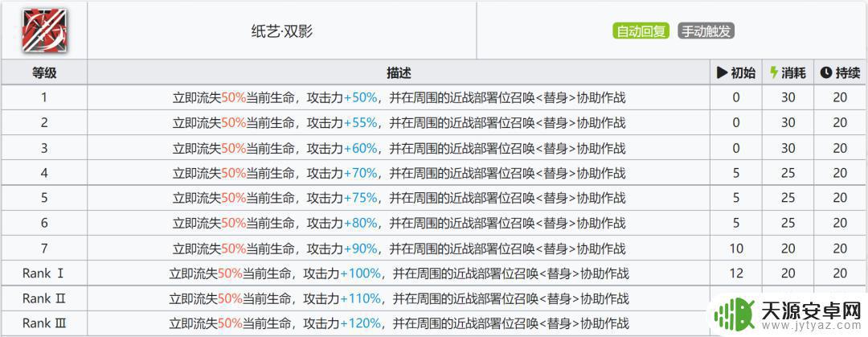The height and width of the screenshot is (337, 868).
Task: Click the 初始 header label
Action: coord(743,72)
